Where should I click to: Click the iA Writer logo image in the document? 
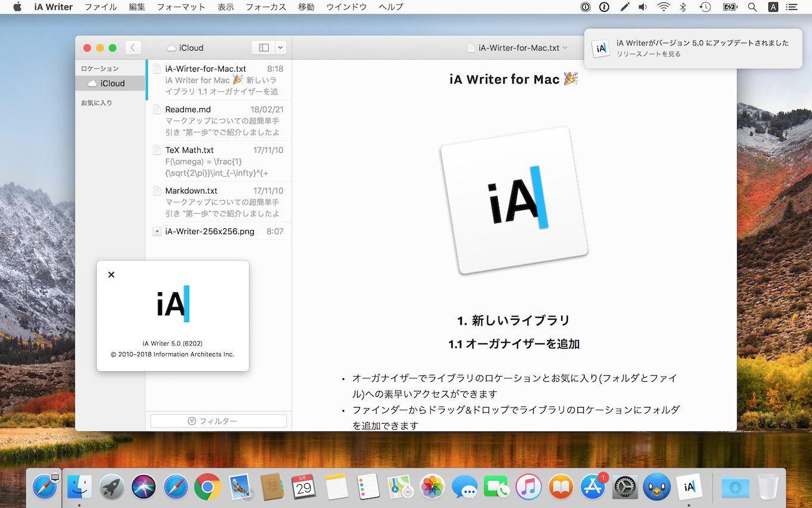[514, 200]
